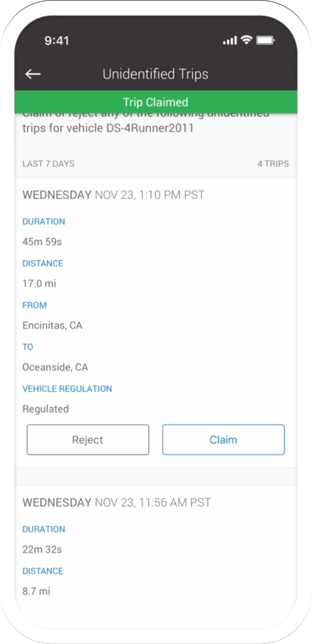Open the Wednesday 11:56 AM trip header
Viewport: 312px width, 644px height.
[117, 503]
